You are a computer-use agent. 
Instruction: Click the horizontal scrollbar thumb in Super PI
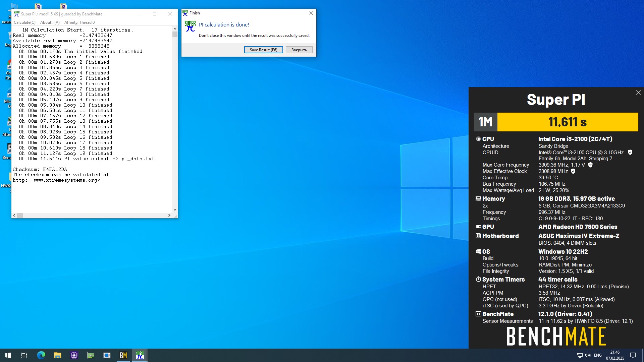pos(20,215)
